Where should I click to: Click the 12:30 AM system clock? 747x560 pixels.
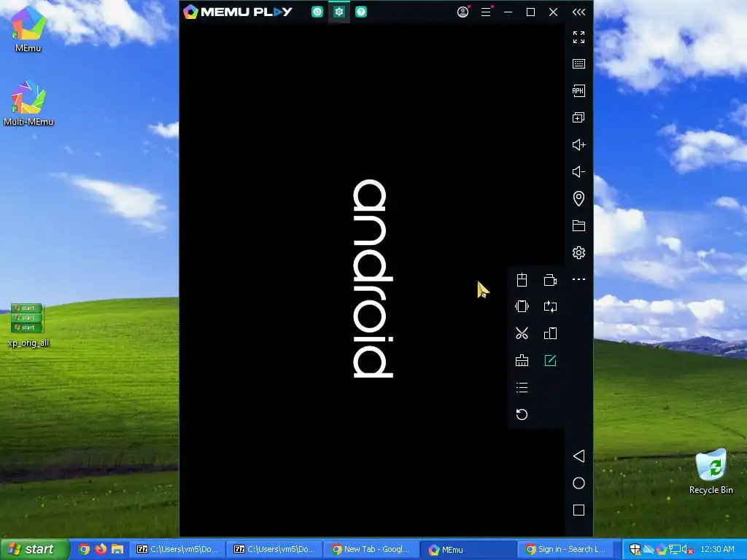718,550
